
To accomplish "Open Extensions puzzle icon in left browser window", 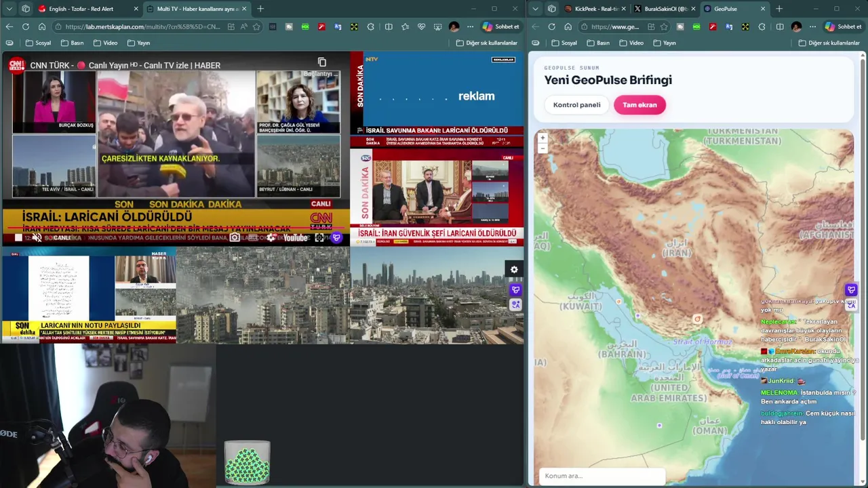I will coord(370,26).
